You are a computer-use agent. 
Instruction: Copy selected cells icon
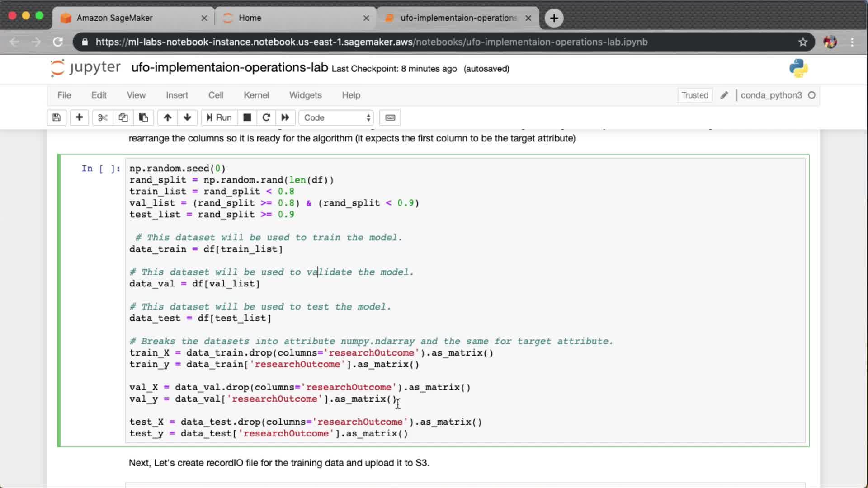pyautogui.click(x=123, y=117)
